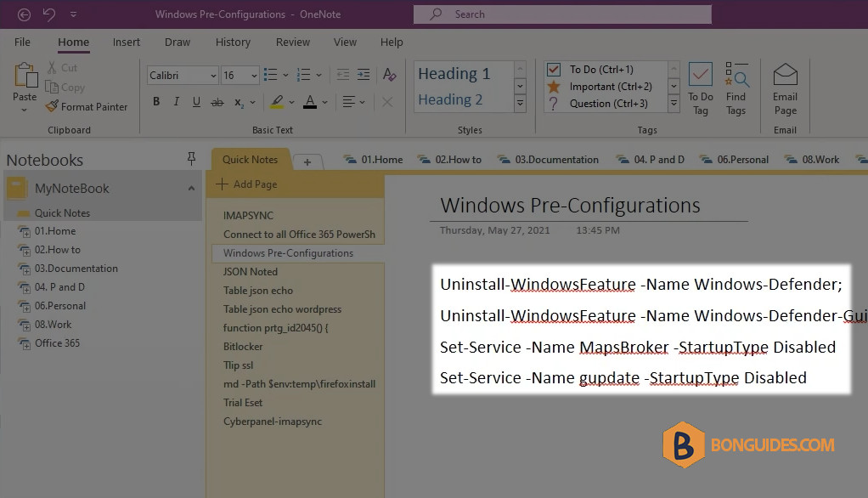Open 02.How to section group in sidebar
This screenshot has width=868, height=498.
click(58, 250)
